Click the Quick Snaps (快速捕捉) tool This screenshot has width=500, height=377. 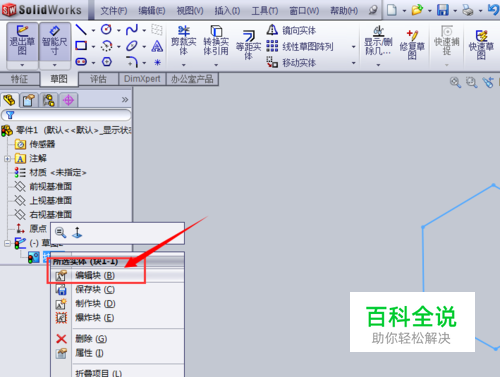point(447,41)
